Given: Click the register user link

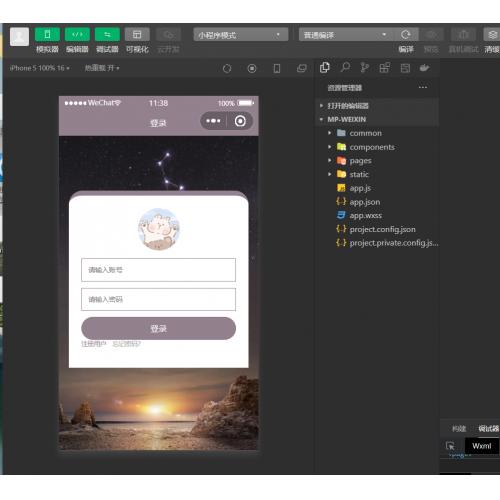Looking at the screenshot, I should [x=94, y=344].
